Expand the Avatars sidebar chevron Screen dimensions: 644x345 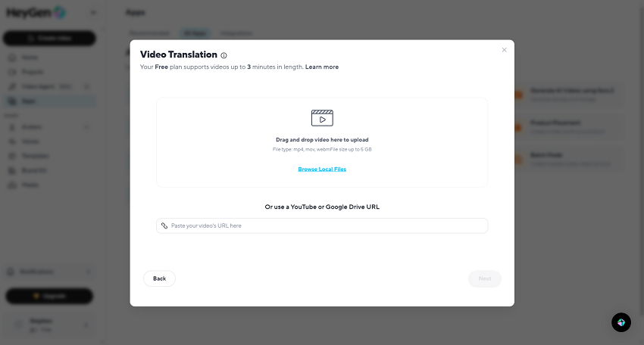click(x=88, y=127)
